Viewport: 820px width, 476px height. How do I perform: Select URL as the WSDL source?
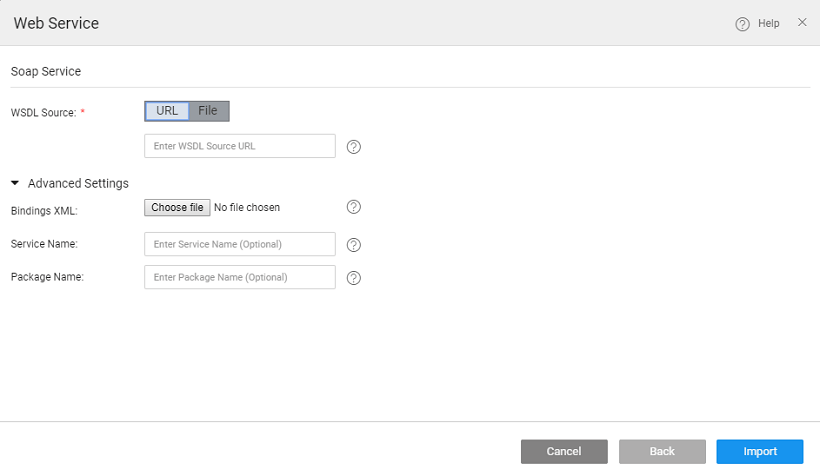(x=167, y=111)
